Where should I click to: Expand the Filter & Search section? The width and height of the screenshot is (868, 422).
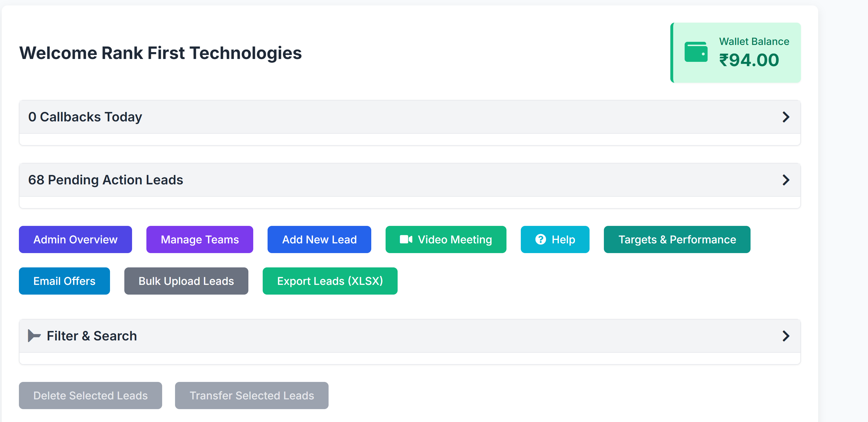click(404, 336)
